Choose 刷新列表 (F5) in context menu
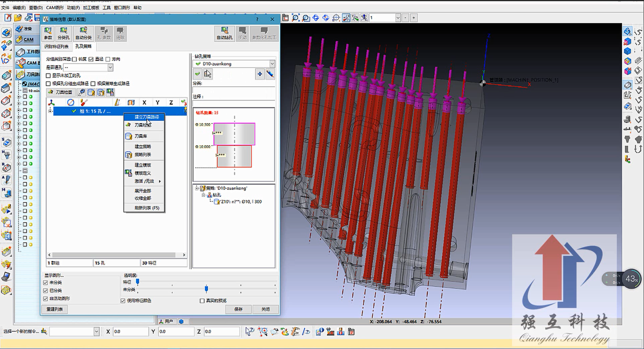The height and width of the screenshot is (349, 644). click(144, 208)
